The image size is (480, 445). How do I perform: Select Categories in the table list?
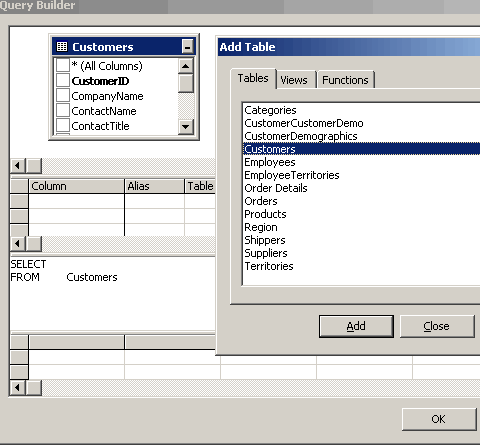(x=270, y=110)
